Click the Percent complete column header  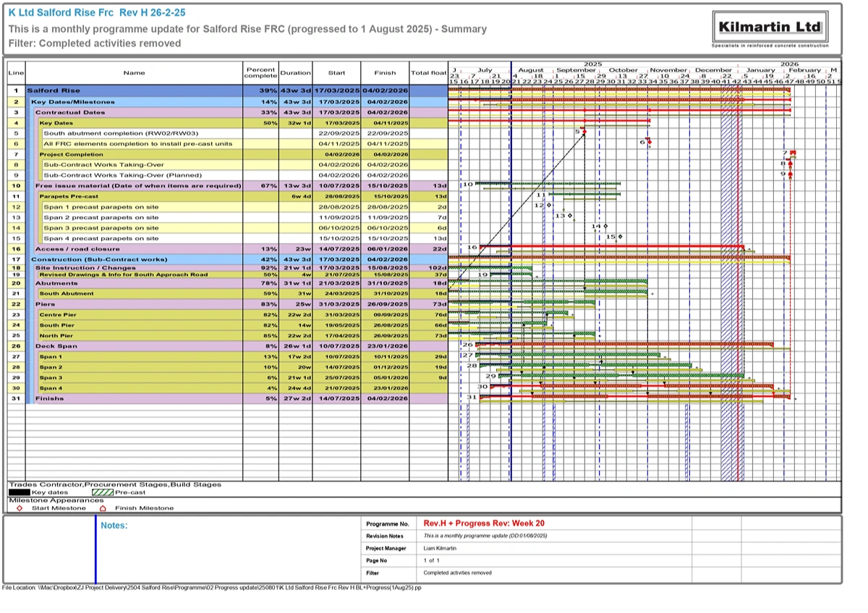[260, 72]
